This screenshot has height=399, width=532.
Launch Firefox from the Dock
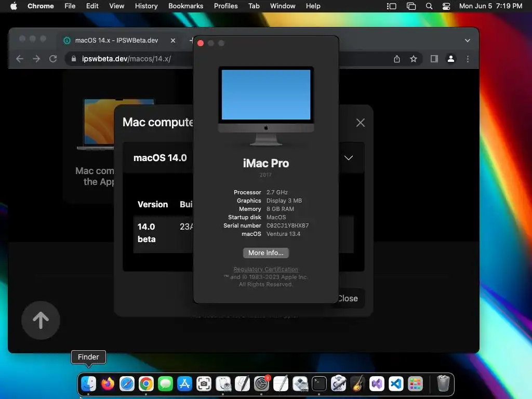(108, 384)
